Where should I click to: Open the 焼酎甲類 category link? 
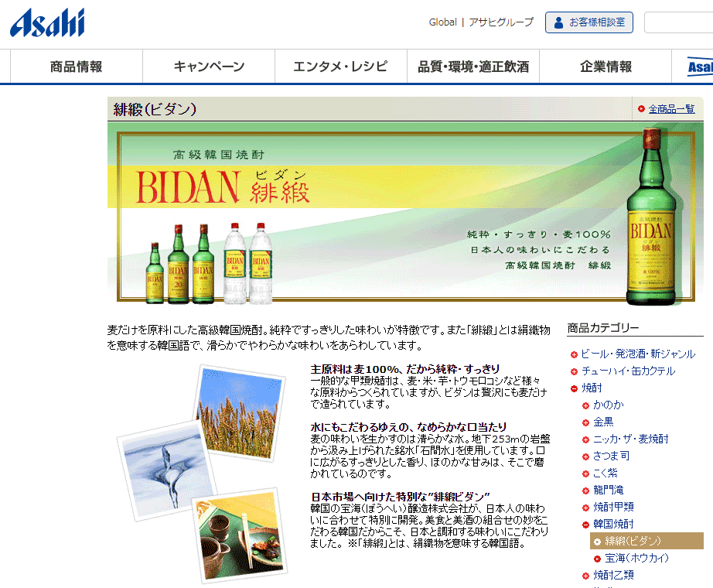pyautogui.click(x=613, y=507)
